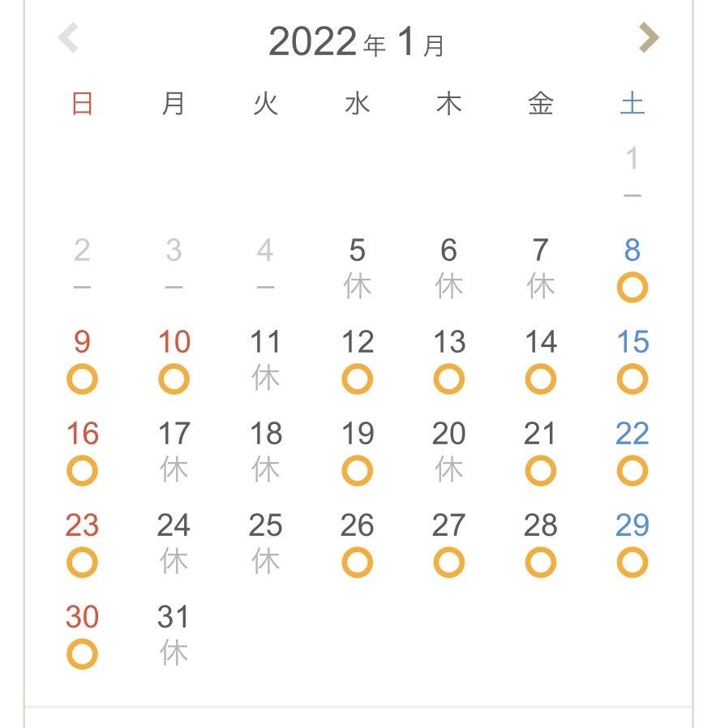Viewport: 716px width, 728px height.
Task: Click date 21 on the calendar
Action: pos(541,435)
